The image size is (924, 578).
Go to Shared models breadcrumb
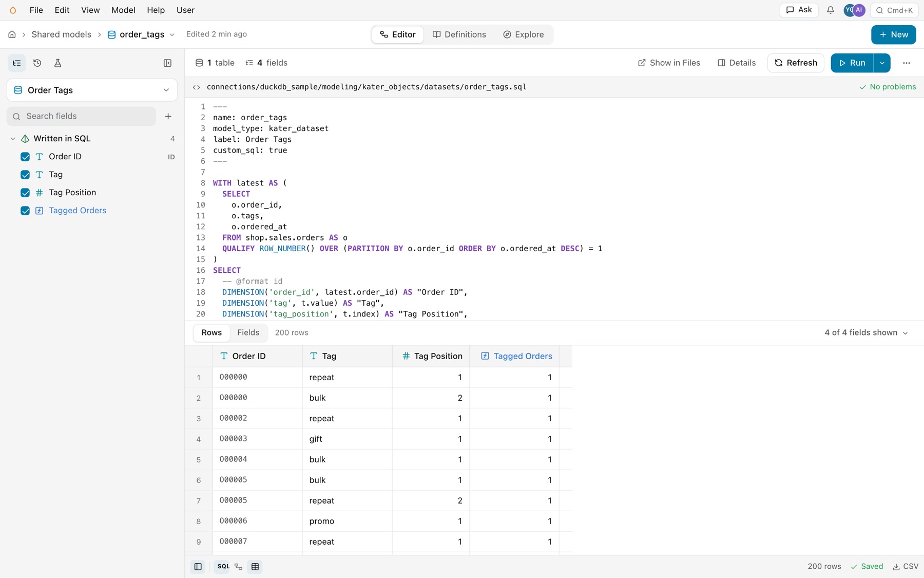point(62,35)
